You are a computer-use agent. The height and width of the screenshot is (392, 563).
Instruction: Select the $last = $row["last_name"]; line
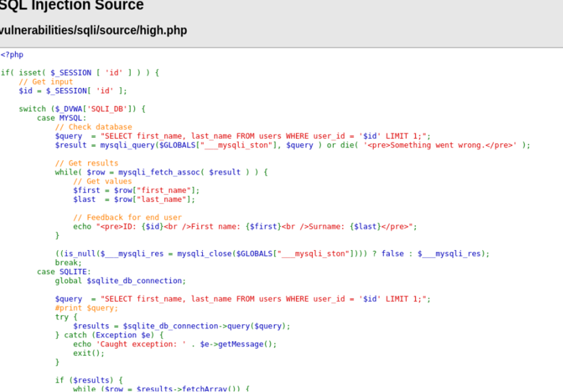tap(134, 200)
